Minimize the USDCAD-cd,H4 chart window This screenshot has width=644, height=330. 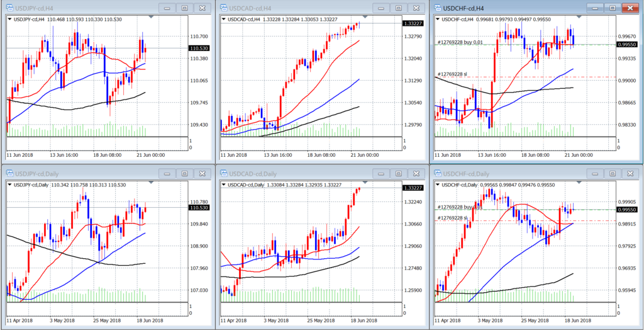[382, 8]
